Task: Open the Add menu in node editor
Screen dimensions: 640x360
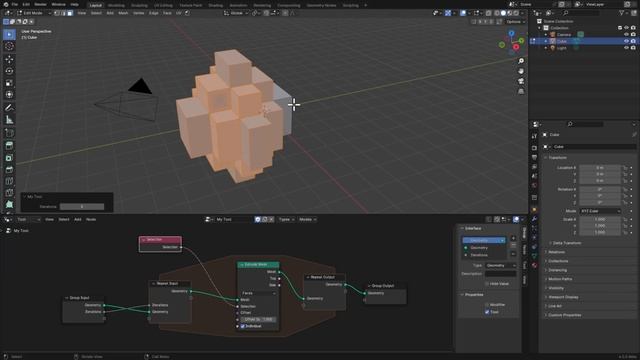Action: click(78, 220)
